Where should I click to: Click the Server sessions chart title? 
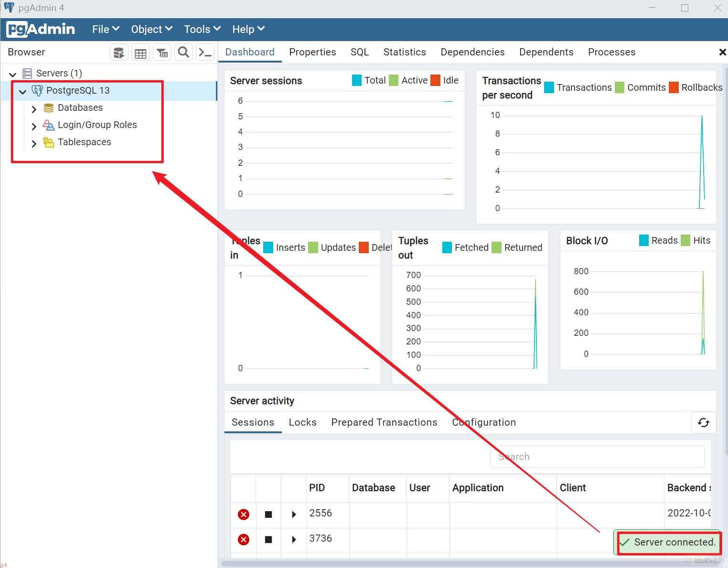(266, 81)
